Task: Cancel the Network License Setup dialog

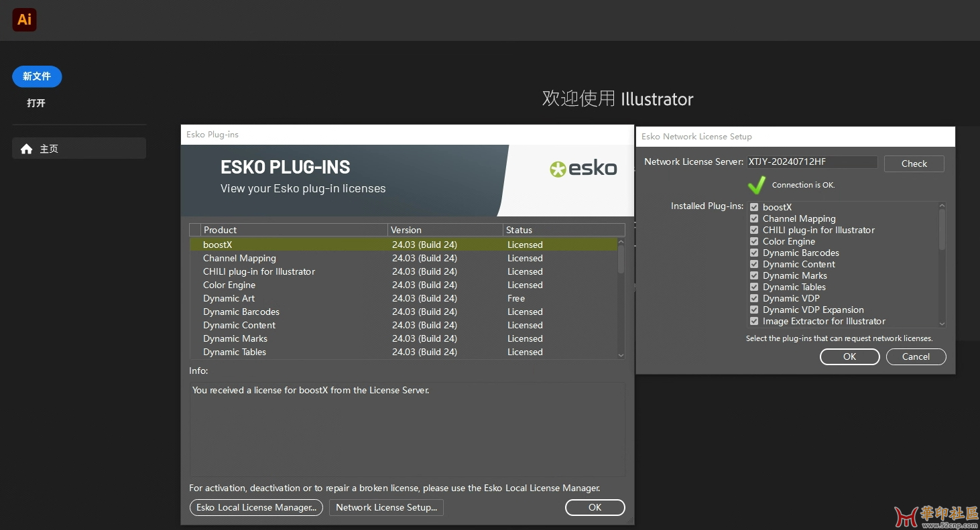Action: 916,356
